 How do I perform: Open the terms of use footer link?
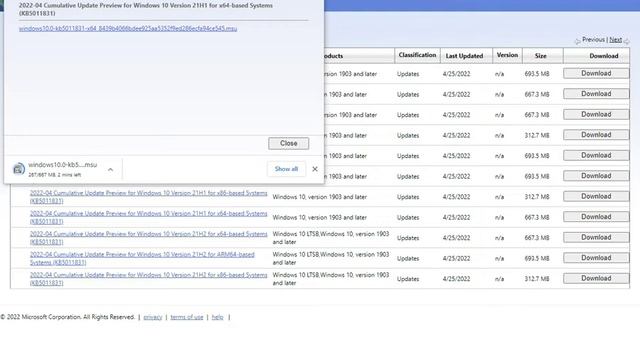pyautogui.click(x=187, y=317)
